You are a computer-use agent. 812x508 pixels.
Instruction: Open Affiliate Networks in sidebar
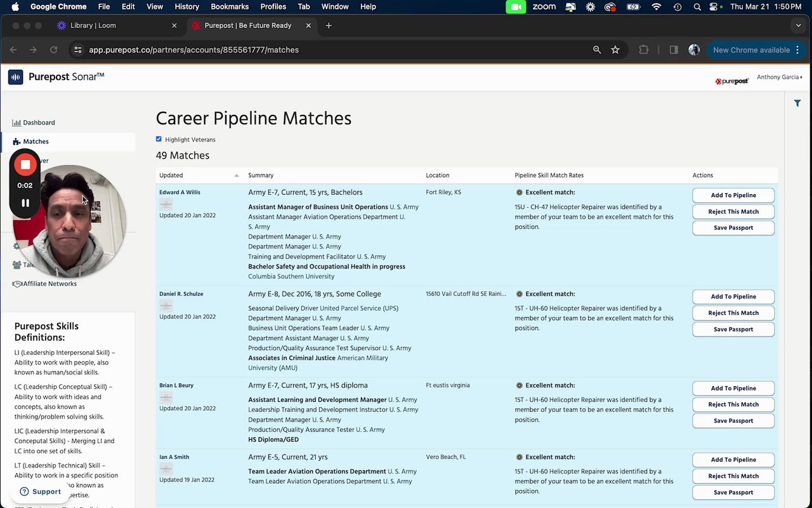tap(49, 284)
